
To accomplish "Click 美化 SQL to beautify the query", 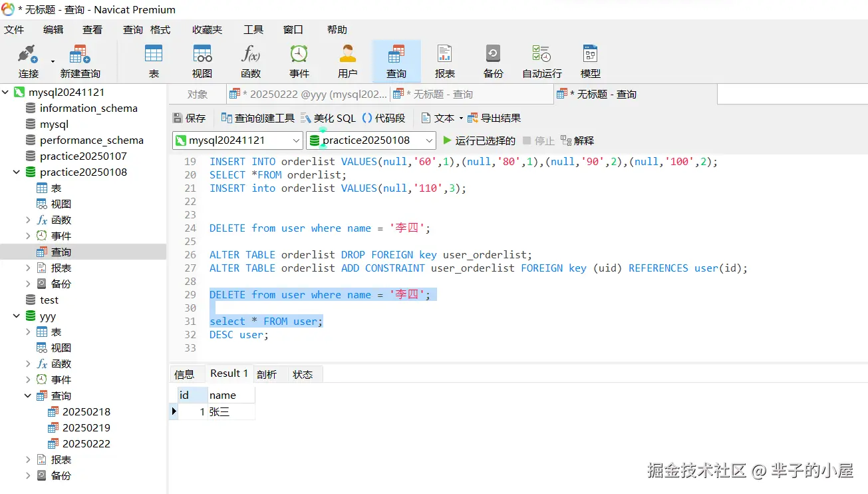I will point(328,118).
